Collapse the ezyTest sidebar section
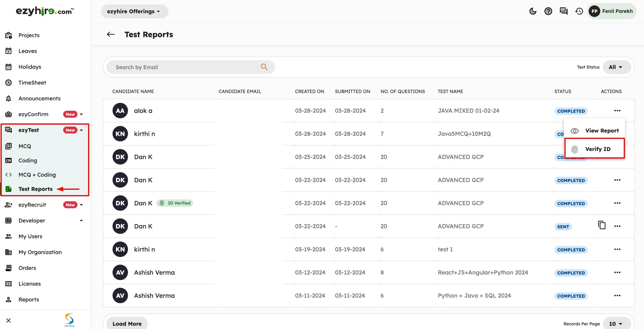 (x=81, y=130)
